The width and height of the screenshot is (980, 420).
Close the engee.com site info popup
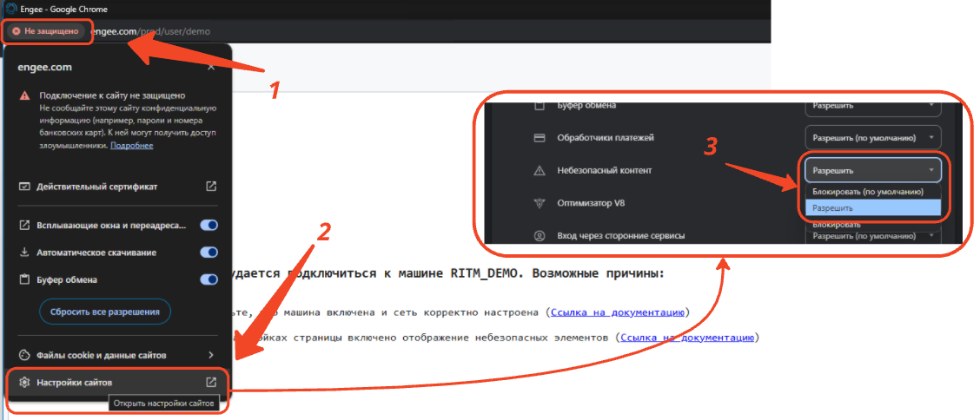pos(211,66)
